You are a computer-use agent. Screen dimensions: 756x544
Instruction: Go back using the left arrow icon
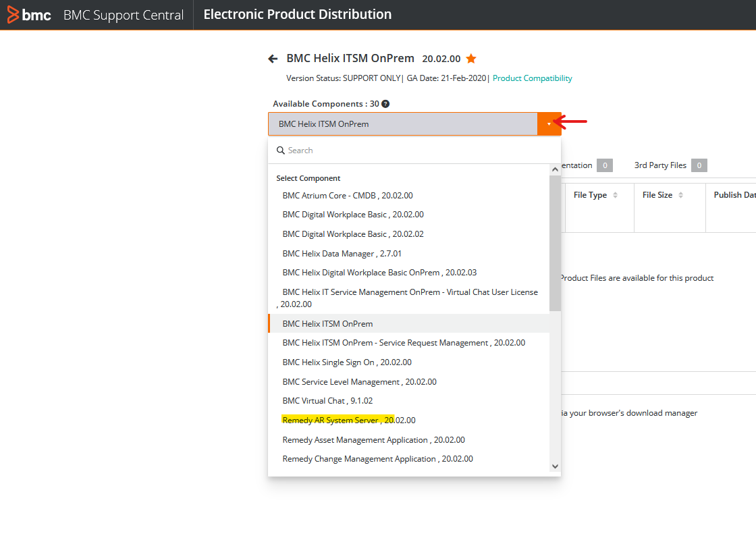point(273,59)
